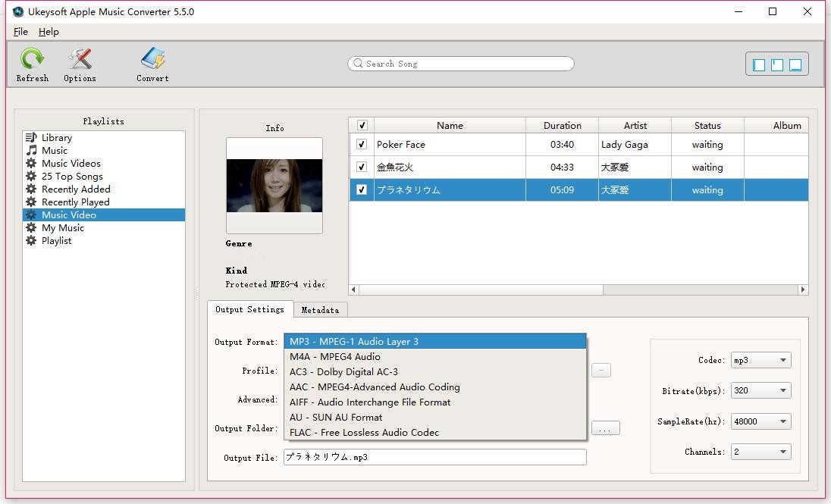Uncheck the プラネタリウム song checkbox

click(x=362, y=189)
